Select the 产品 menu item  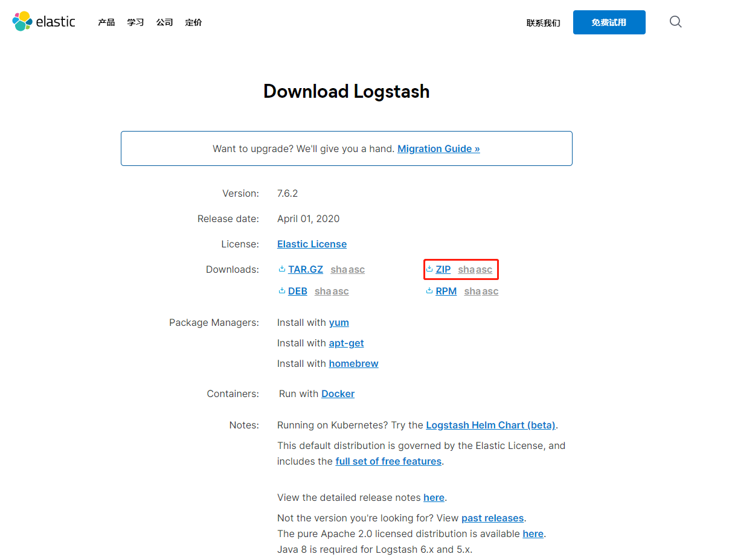tap(106, 22)
